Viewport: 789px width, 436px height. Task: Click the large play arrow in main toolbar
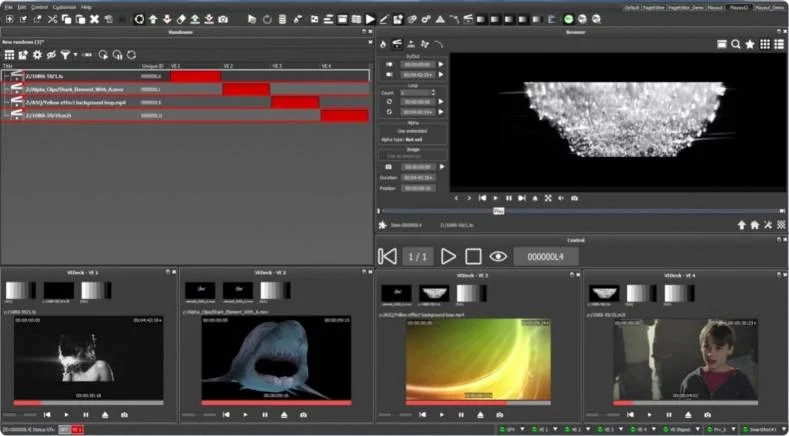[x=370, y=20]
